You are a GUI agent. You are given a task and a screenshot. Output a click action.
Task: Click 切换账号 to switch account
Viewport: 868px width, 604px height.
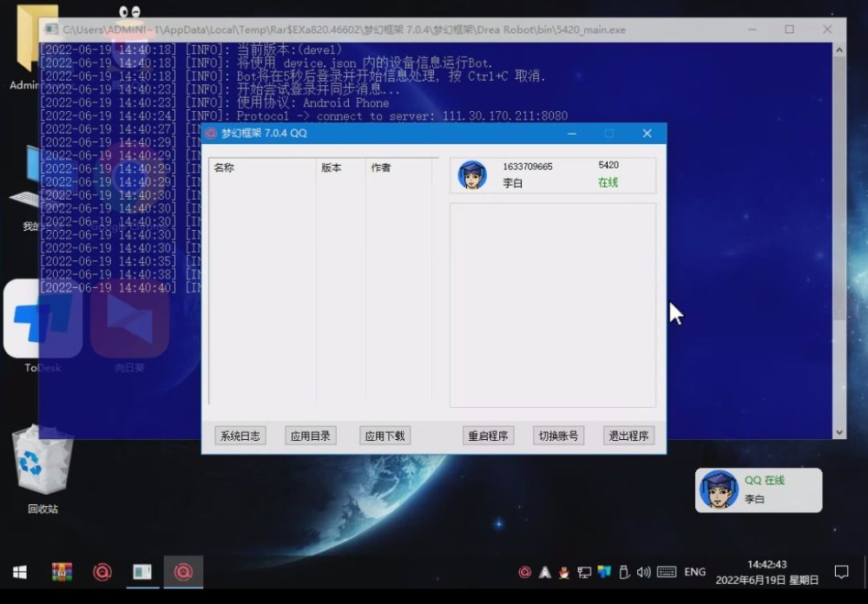click(558, 436)
